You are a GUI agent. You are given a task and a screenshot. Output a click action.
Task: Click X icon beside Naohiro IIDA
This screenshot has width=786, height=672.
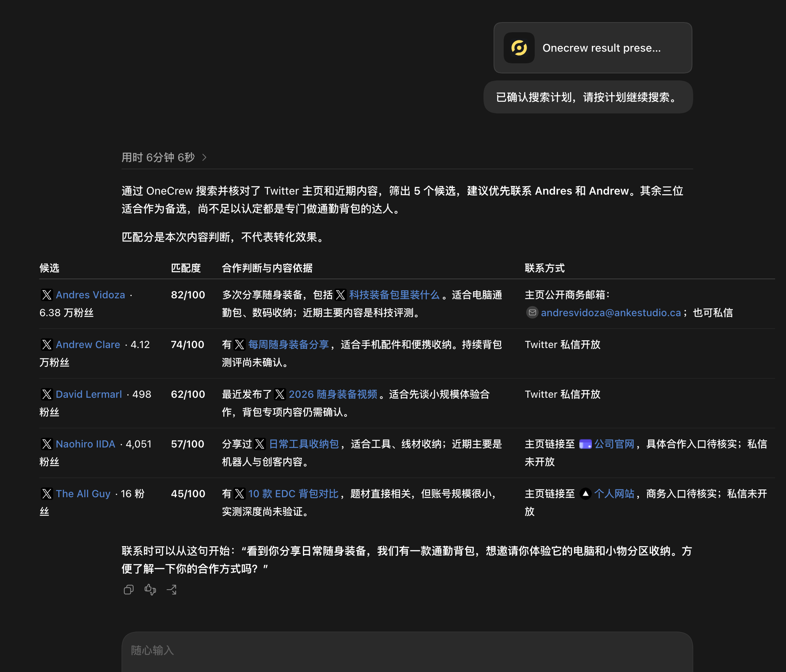tap(47, 444)
